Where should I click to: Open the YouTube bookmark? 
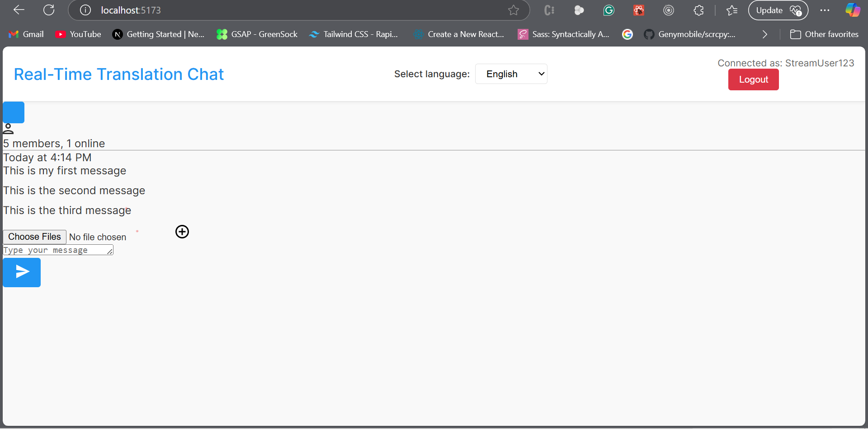pos(78,34)
